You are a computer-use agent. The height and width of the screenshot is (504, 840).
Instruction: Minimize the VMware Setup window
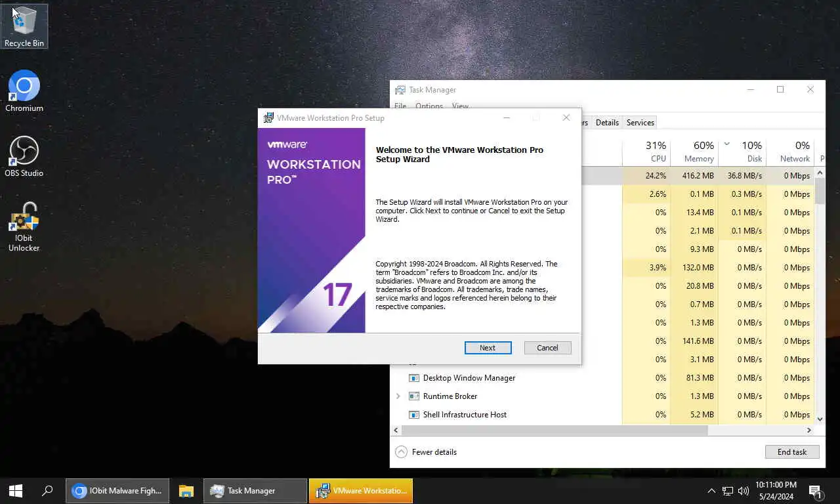point(507,117)
